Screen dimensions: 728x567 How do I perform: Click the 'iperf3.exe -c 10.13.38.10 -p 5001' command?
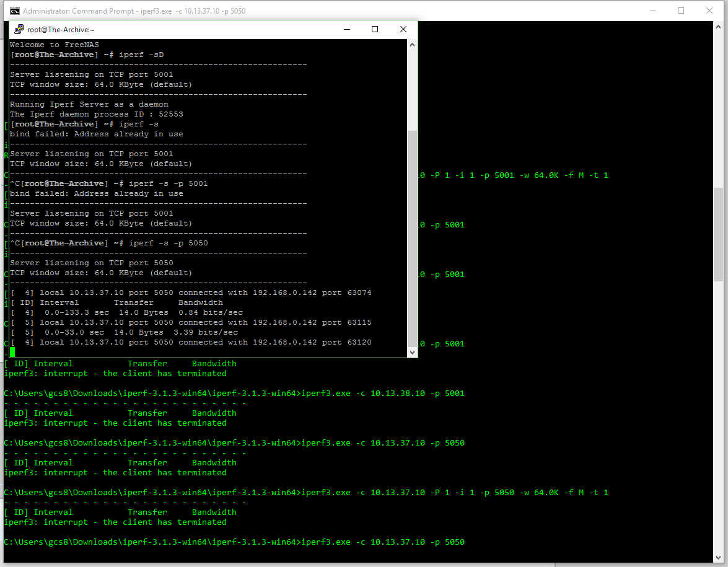point(383,393)
